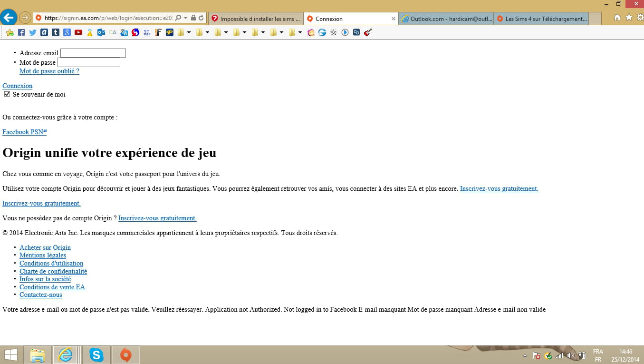This screenshot has width=644, height=364.
Task: Click the network signal icon in system tray
Action: pyautogui.click(x=559, y=355)
